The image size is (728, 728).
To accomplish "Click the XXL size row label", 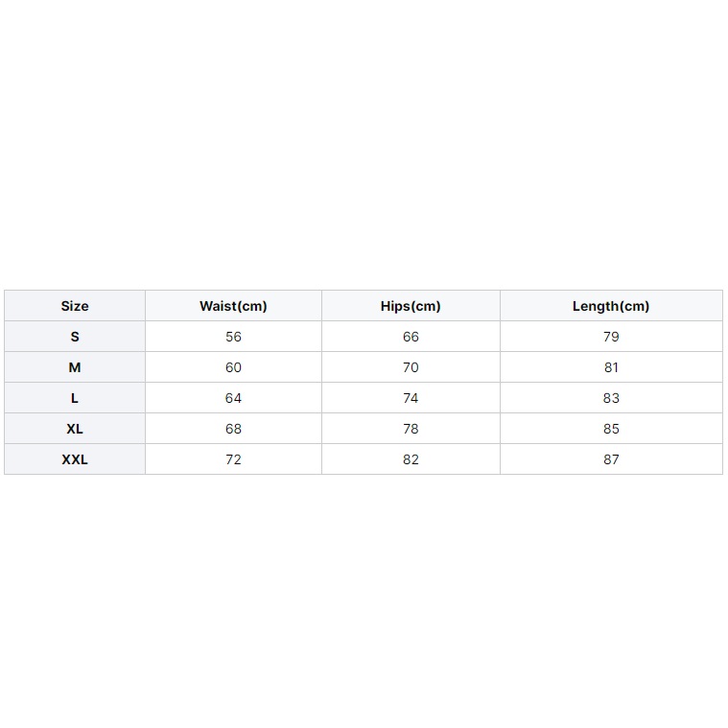I will coord(74,459).
